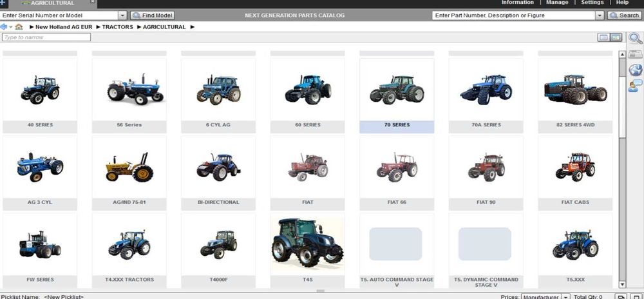Image resolution: width=644 pixels, height=299 pixels.
Task: Go to AGRICULTURAL breadcrumb
Action: (x=164, y=27)
